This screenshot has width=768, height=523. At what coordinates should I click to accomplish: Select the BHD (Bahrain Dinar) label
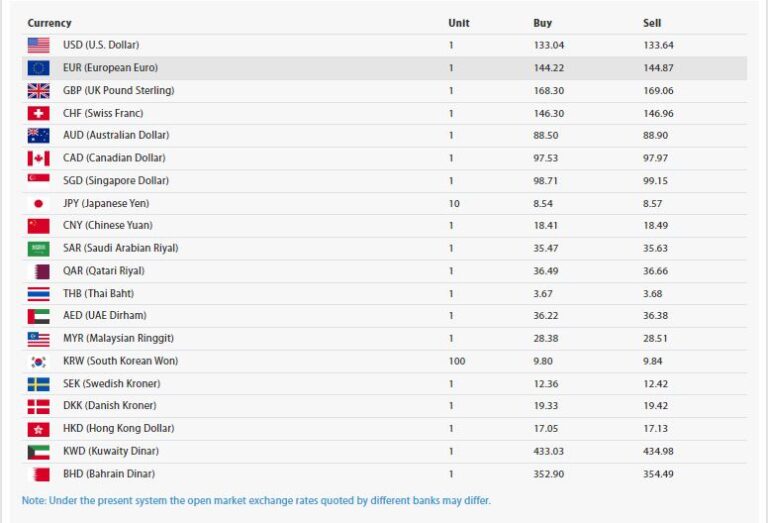tap(108, 474)
